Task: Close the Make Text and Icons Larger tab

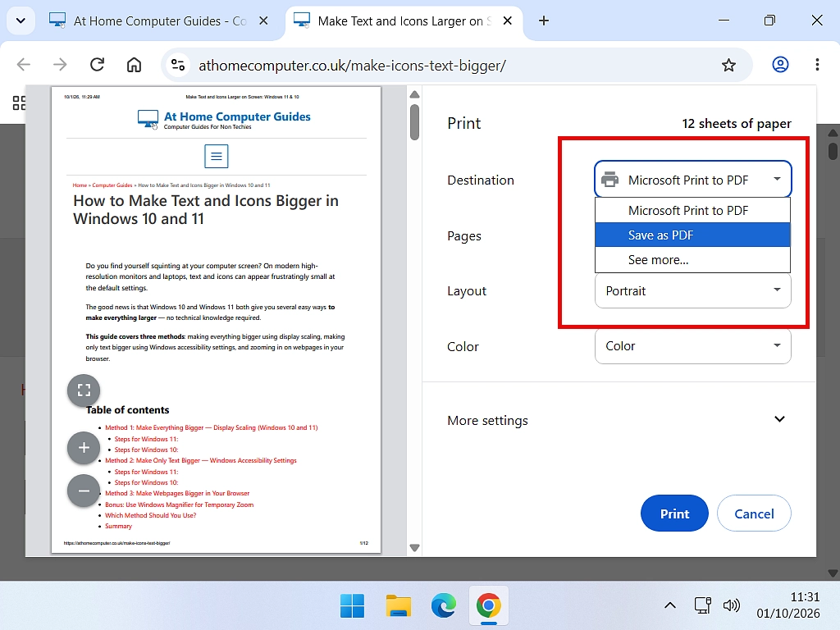Action: (507, 21)
